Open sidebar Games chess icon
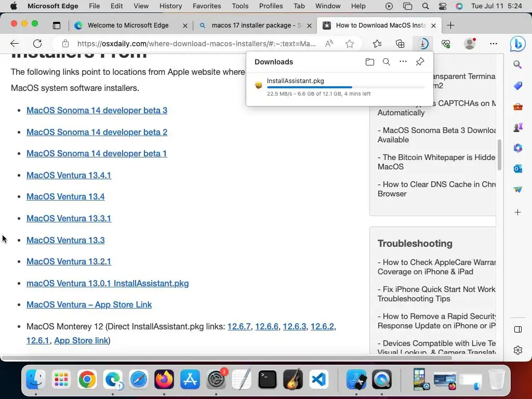This screenshot has height=399, width=532. pos(518,127)
